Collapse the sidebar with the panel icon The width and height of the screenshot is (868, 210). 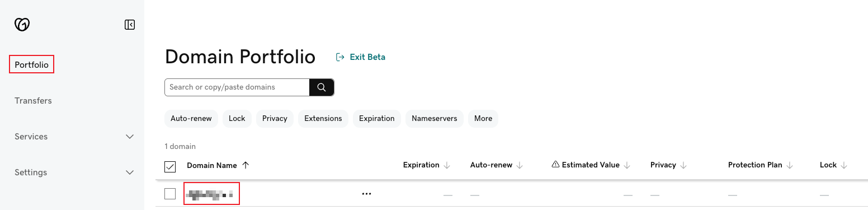[x=130, y=25]
